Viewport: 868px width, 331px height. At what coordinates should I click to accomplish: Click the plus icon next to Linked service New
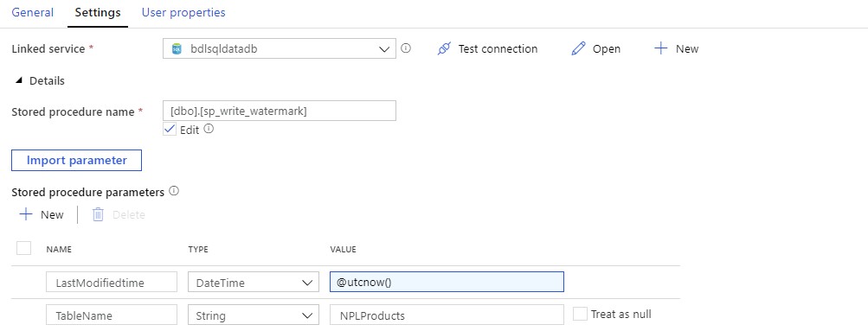660,48
